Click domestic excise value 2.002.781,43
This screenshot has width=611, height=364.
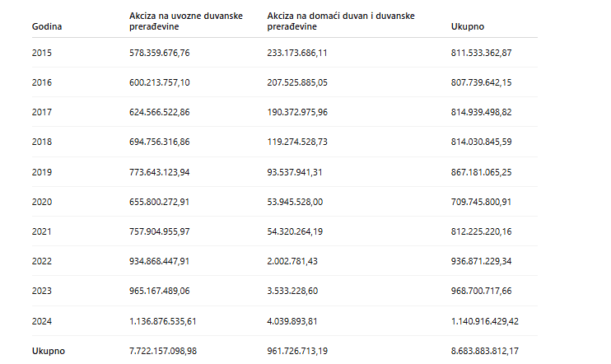tap(292, 261)
